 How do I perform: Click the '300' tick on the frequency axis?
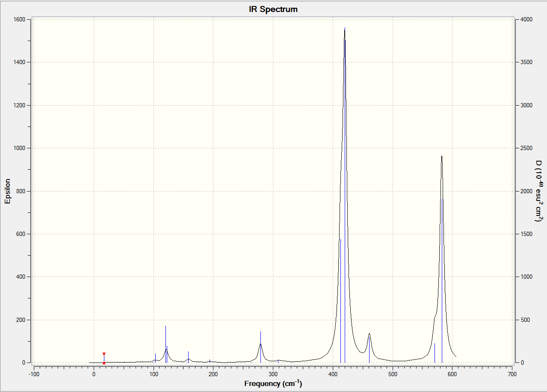point(273,374)
